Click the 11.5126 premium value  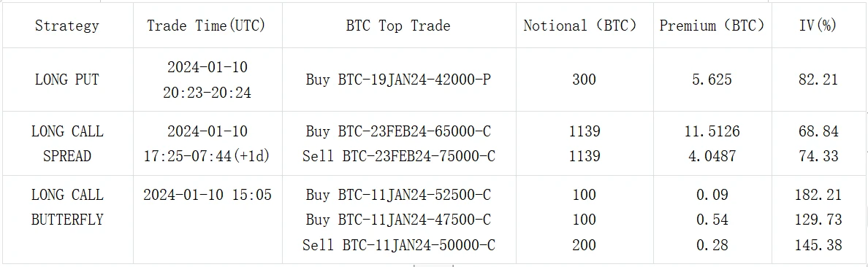pyautogui.click(x=713, y=131)
